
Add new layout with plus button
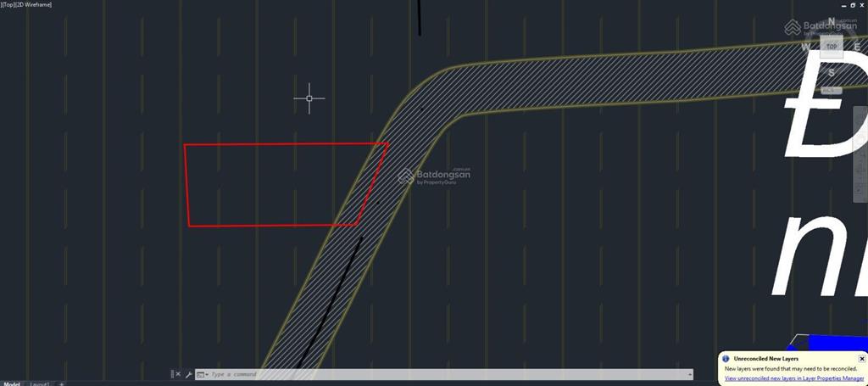click(61, 383)
